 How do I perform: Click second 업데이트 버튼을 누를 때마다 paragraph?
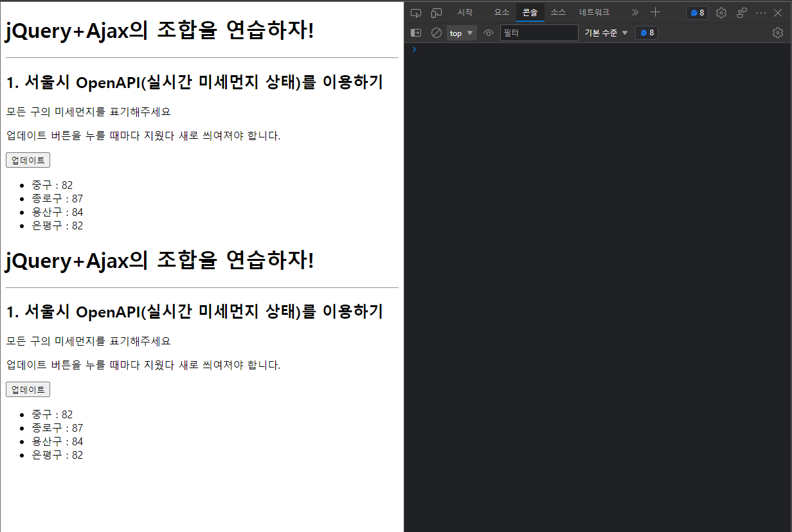pyautogui.click(x=143, y=365)
